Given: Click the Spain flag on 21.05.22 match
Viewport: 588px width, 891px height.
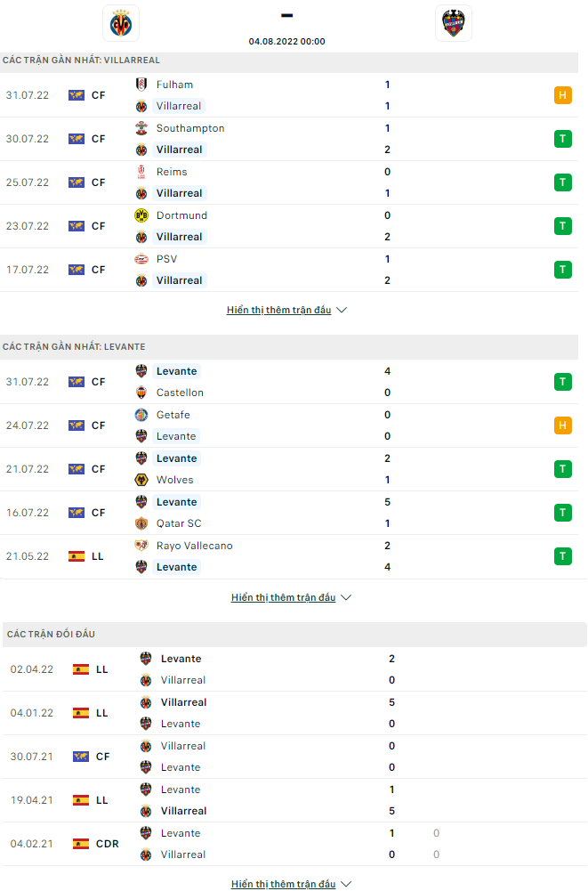Looking at the screenshot, I should [x=77, y=556].
